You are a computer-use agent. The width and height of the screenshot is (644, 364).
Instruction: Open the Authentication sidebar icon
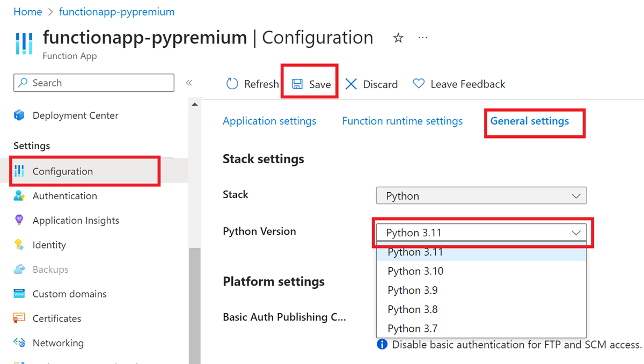[x=19, y=196]
